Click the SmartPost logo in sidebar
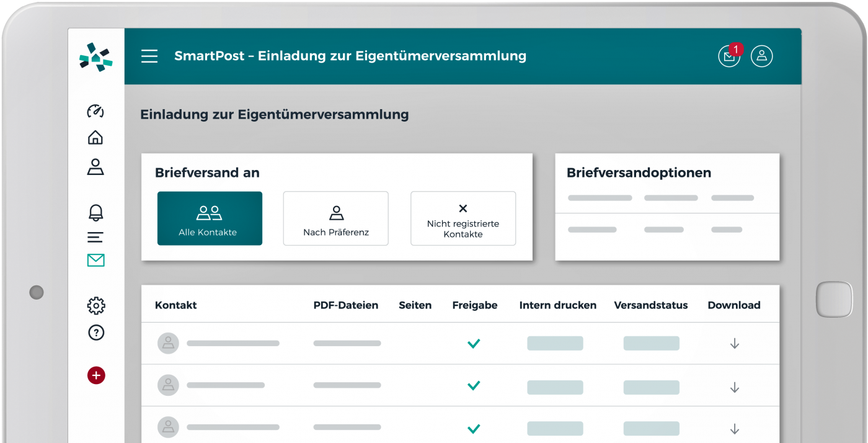Image resolution: width=868 pixels, height=443 pixels. [x=96, y=57]
